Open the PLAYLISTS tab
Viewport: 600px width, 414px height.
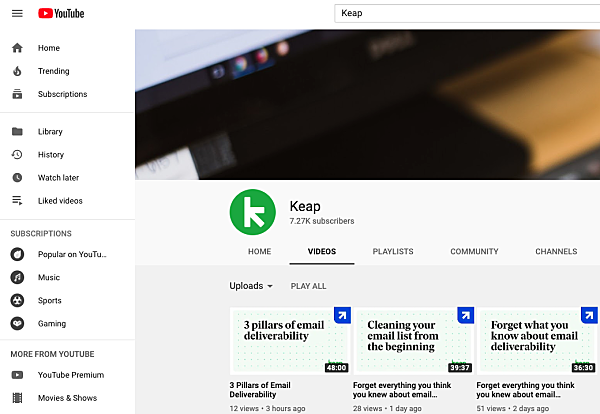point(393,251)
